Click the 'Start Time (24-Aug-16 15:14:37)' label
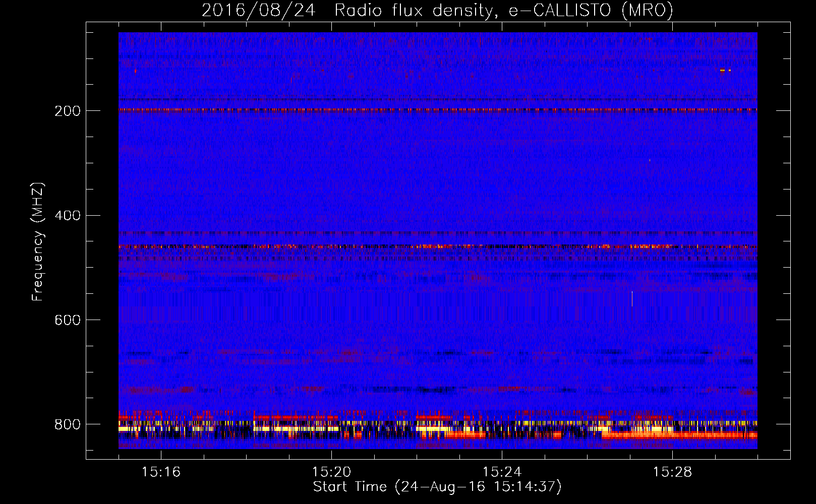The width and height of the screenshot is (816, 504). (x=437, y=487)
